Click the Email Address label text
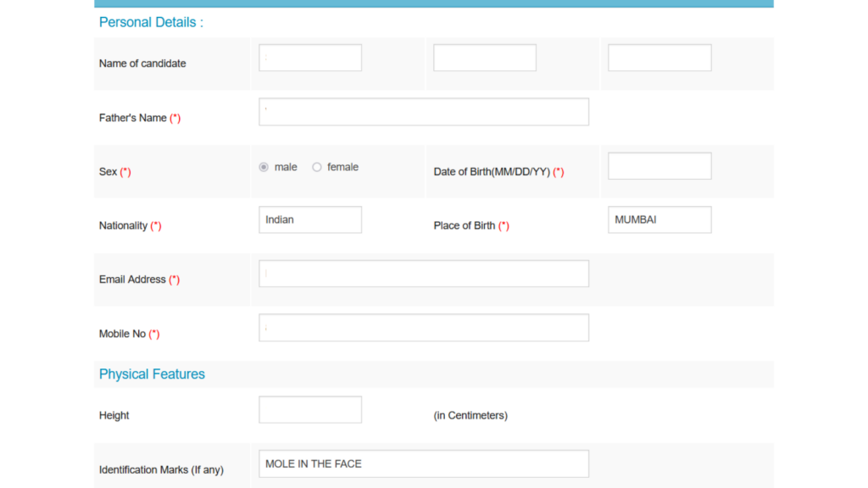The width and height of the screenshot is (868, 488). pyautogui.click(x=132, y=280)
